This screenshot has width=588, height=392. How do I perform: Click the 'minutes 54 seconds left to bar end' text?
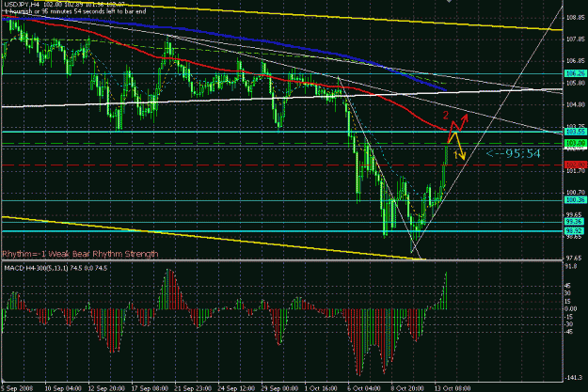(x=100, y=11)
